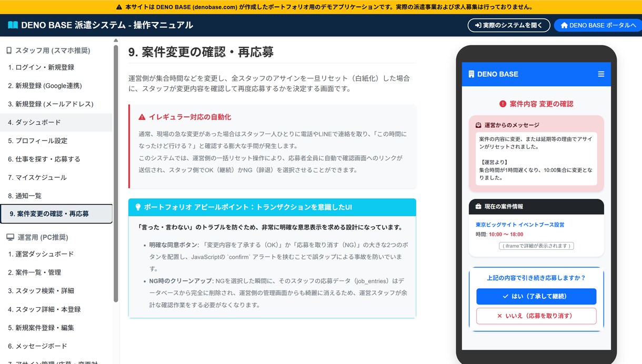Open sidebar item 2. 新規登録 (Google連携)
Viewport: 642px width, 364px height.
tap(56, 86)
